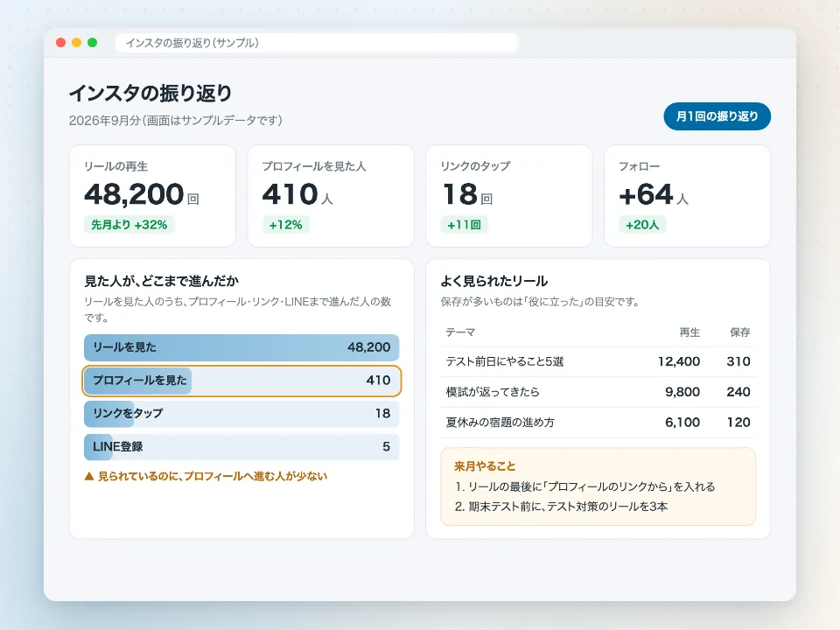Select the row 夏休みの宿題の進め方
The width and height of the screenshot is (840, 630).
pos(598,422)
